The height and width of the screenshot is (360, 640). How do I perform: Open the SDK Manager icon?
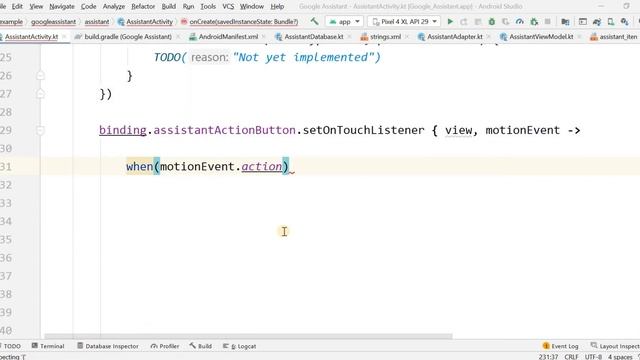tap(624, 21)
